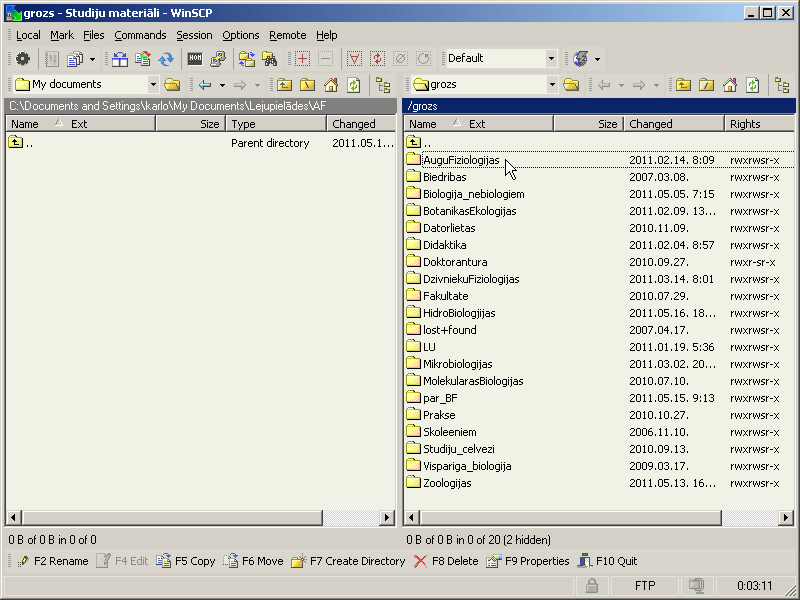
Task: Open the Mark menu
Action: tap(62, 35)
